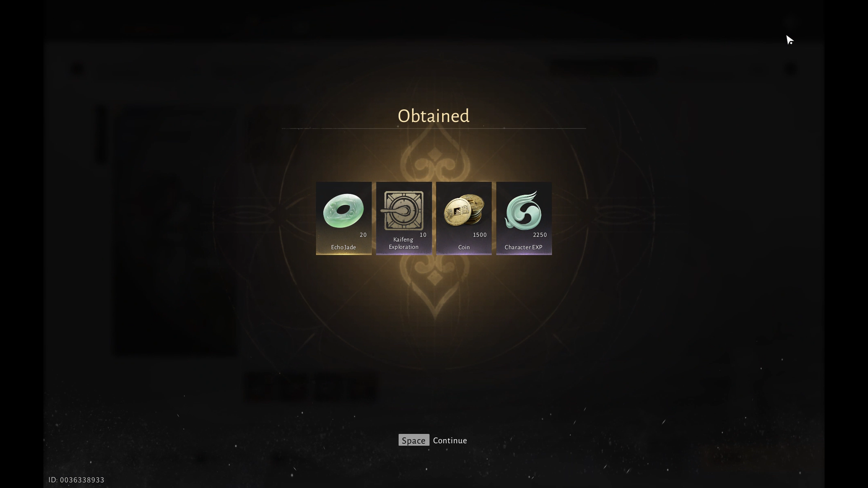Click the dimmed portrait panel in background

click(175, 230)
